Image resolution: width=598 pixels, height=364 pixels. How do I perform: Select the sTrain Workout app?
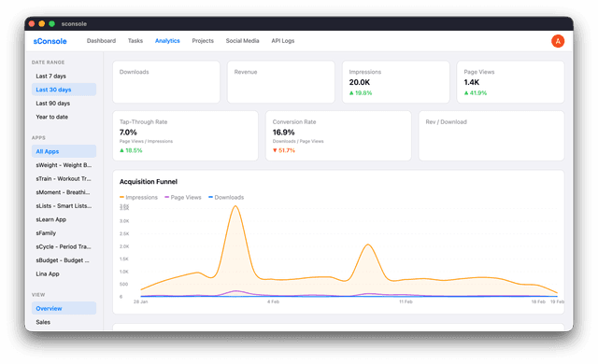click(x=64, y=178)
